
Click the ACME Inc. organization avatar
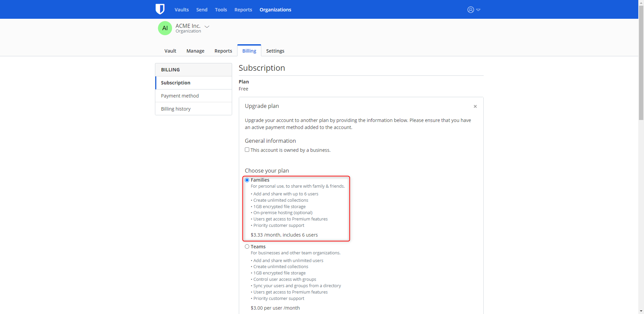pyautogui.click(x=165, y=28)
